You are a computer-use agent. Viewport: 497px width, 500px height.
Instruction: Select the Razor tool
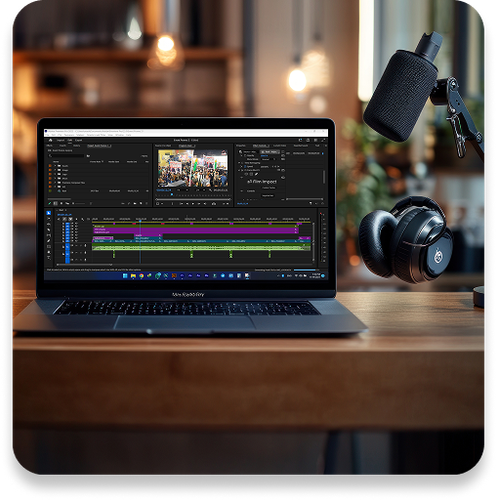49,230
